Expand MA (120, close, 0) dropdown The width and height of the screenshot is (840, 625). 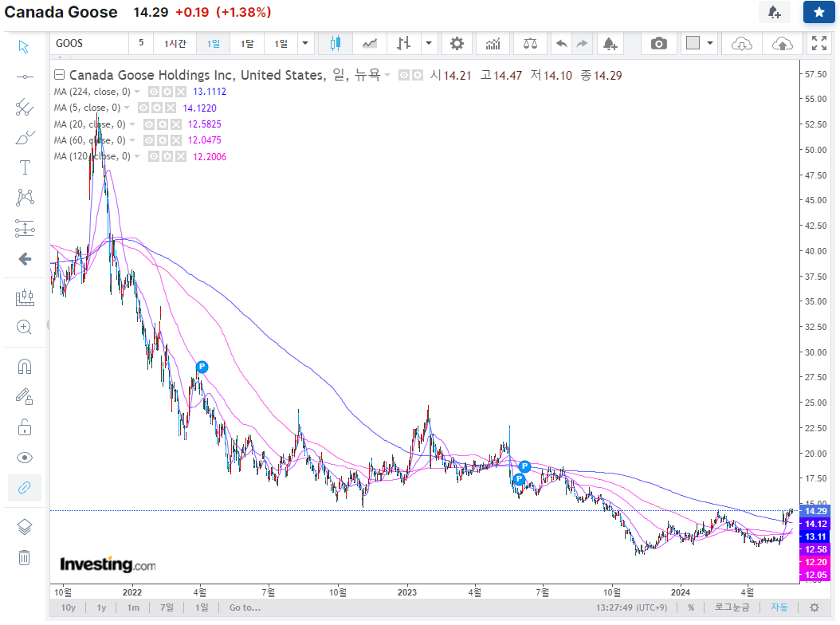pos(137,156)
